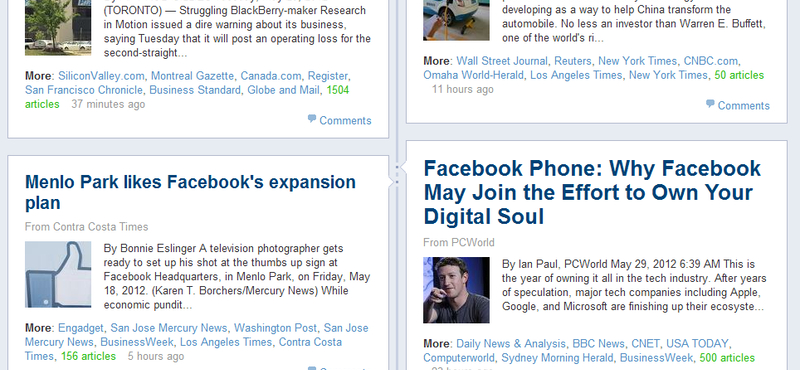The height and width of the screenshot is (370, 800).
Task: Open Contra Costa Times link in the More sources list
Action: coord(183,349)
